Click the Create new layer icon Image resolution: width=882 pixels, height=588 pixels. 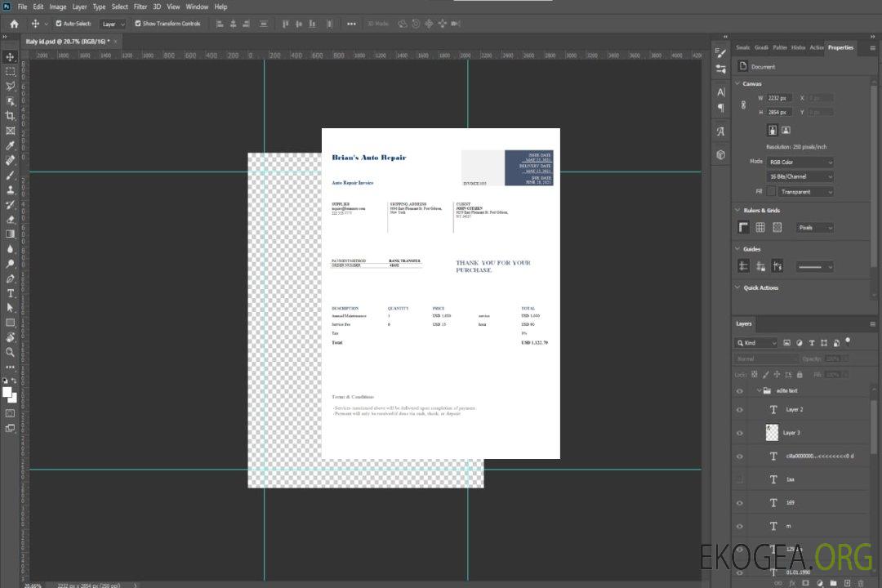click(847, 583)
